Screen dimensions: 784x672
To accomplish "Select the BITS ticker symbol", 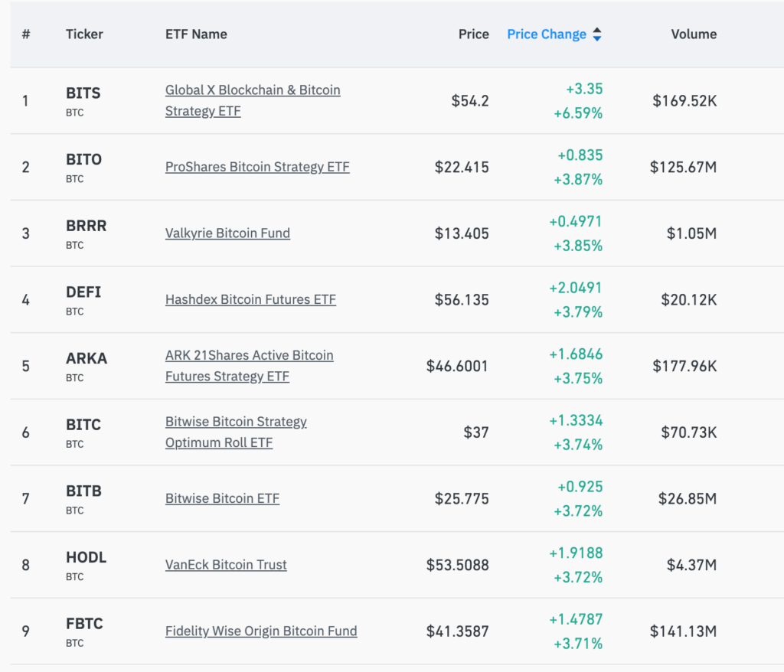I will (x=83, y=93).
